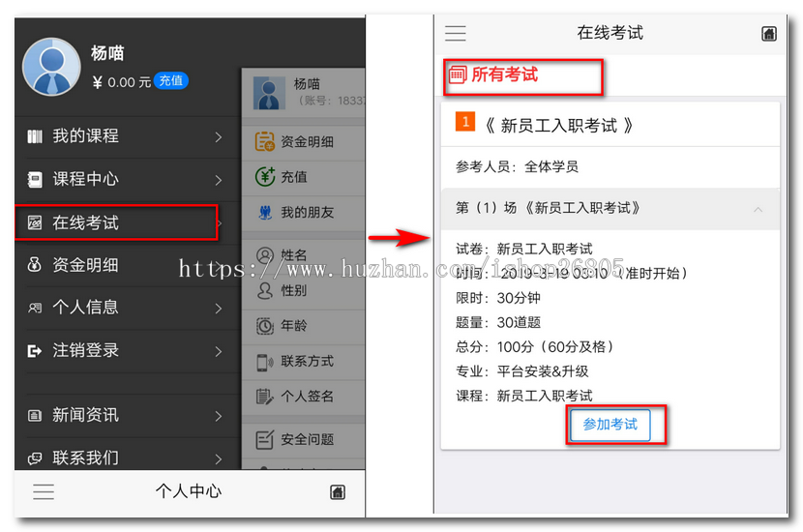Open 资金明细 in the dark sidebar

pyautogui.click(x=128, y=265)
